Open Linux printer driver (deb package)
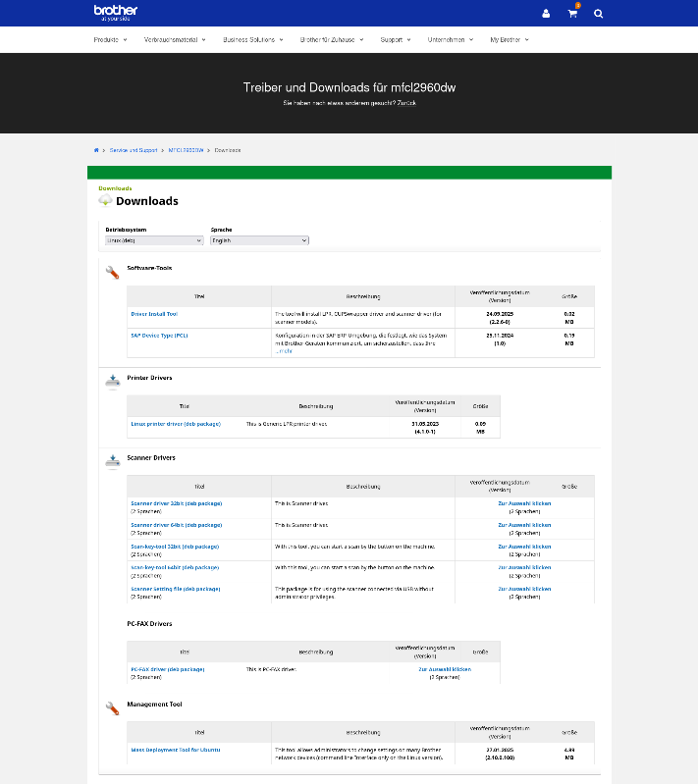The height and width of the screenshot is (784, 698). pyautogui.click(x=176, y=424)
